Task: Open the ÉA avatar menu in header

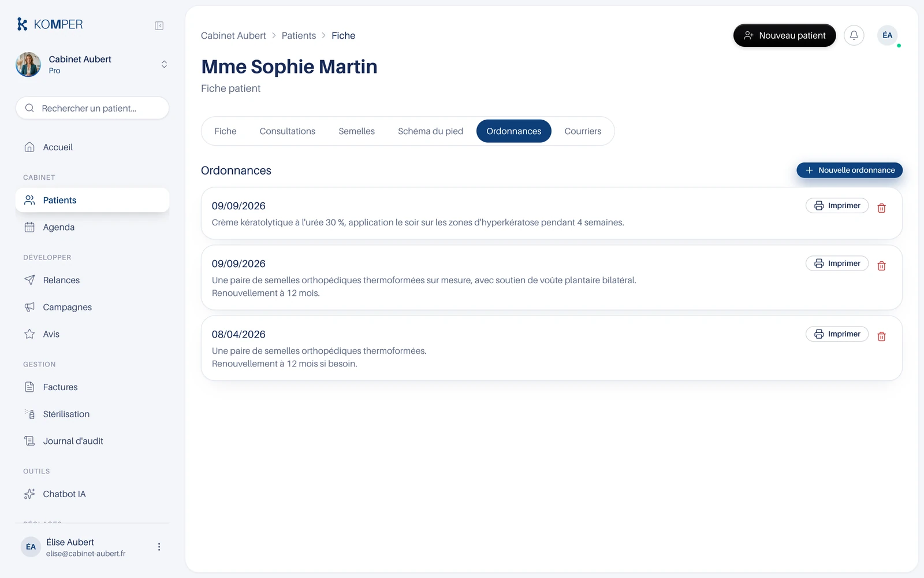Action: click(887, 35)
